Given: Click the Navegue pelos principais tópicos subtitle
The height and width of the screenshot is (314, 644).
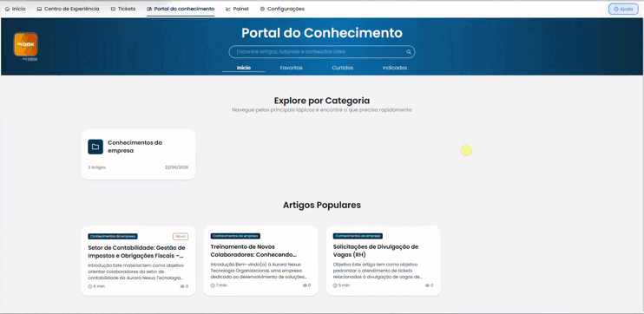Looking at the screenshot, I should (x=322, y=110).
